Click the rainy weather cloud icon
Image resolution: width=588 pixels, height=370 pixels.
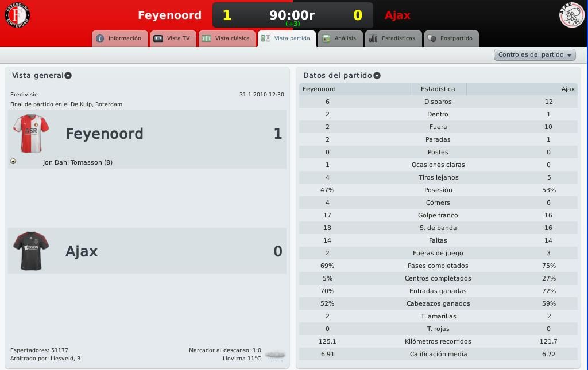click(275, 355)
